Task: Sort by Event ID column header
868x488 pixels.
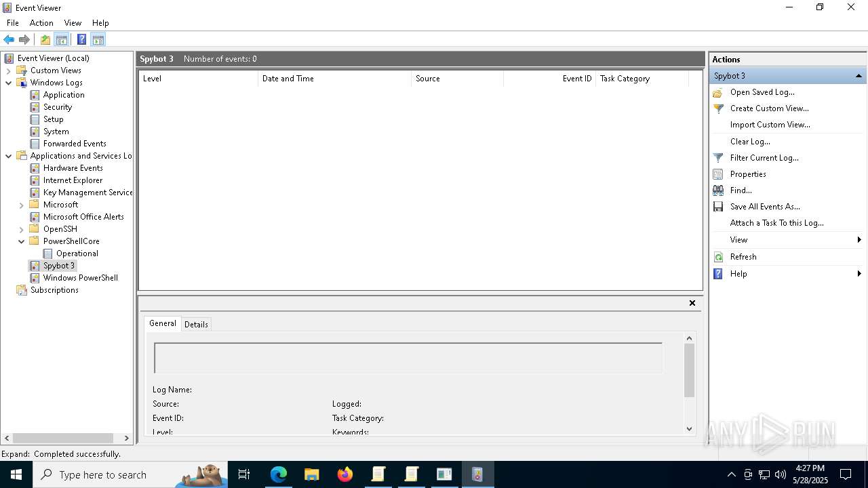Action: tap(549, 79)
